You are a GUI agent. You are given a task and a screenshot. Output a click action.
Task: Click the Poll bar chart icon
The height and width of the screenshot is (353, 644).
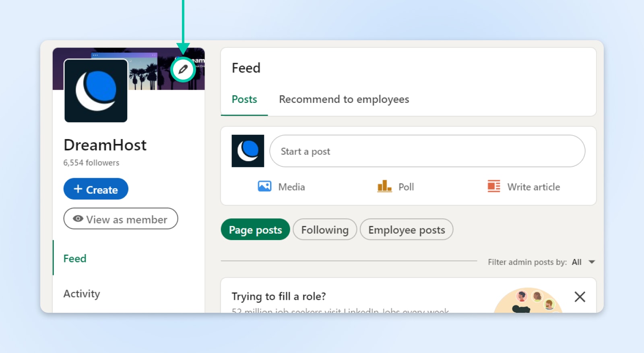click(x=384, y=187)
